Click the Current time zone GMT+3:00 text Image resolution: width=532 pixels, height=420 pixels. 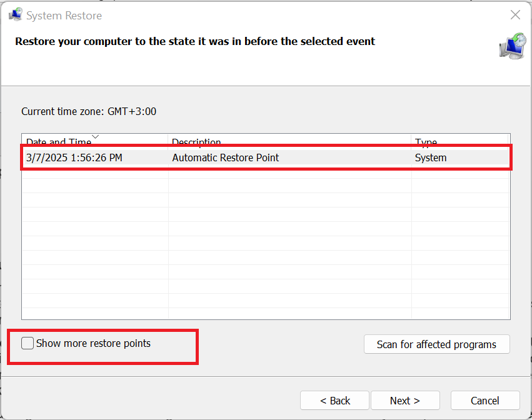pos(89,112)
